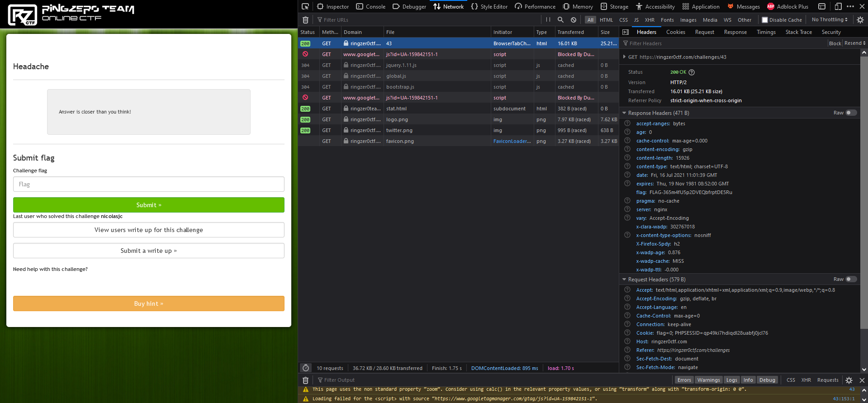Open the Storage panel
The height and width of the screenshot is (403, 868).
(x=614, y=6)
